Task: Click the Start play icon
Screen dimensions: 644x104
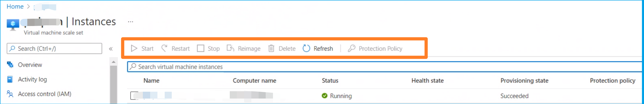Action: (x=134, y=48)
